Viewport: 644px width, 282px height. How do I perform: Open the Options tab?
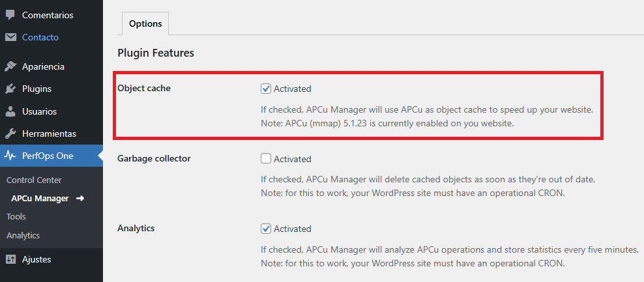(x=145, y=23)
